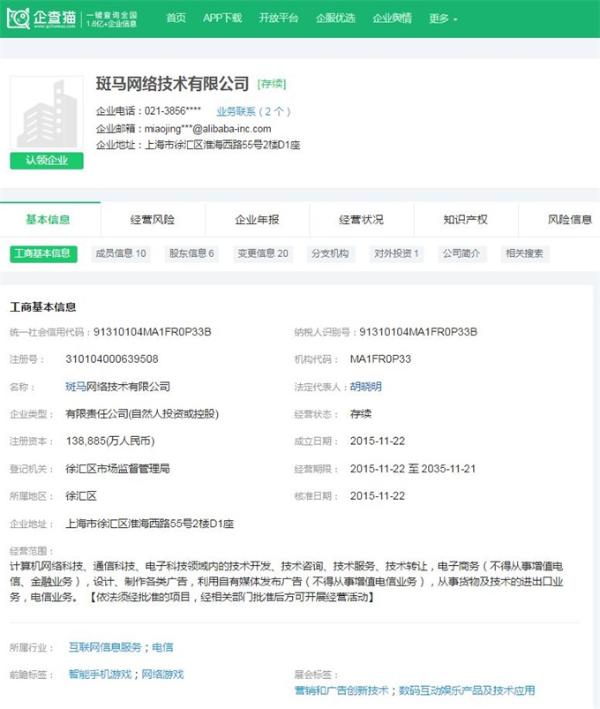This screenshot has height=709, width=600.
Task: Click the credit code 91310104MA1FR0P33B value
Action: pyautogui.click(x=152, y=332)
